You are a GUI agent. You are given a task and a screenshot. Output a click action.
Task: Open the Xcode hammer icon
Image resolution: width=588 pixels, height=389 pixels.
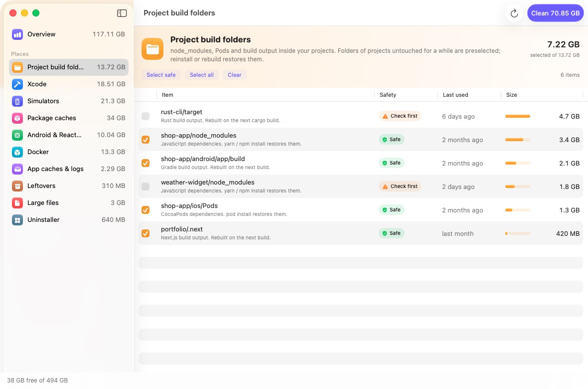pyautogui.click(x=17, y=84)
